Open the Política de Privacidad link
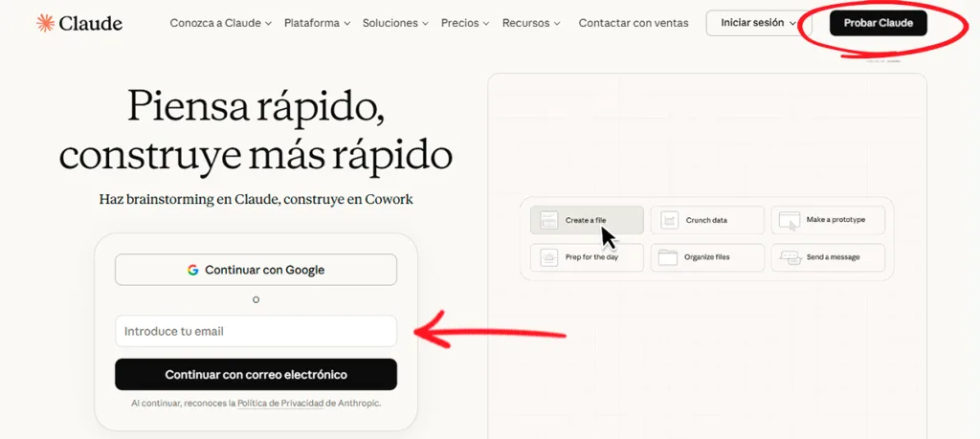 [x=280, y=404]
